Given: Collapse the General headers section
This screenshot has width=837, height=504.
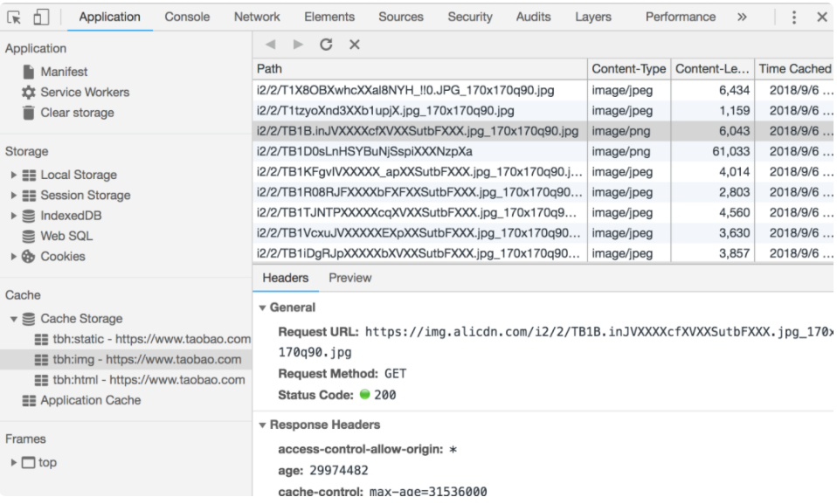Looking at the screenshot, I should coord(262,307).
